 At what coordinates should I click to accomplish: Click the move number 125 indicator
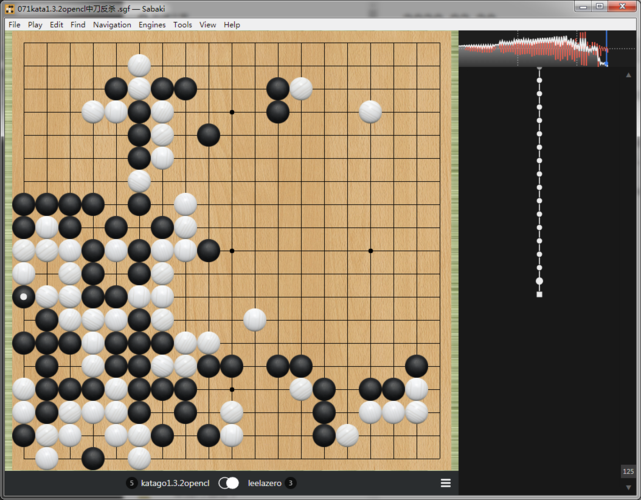pyautogui.click(x=628, y=471)
